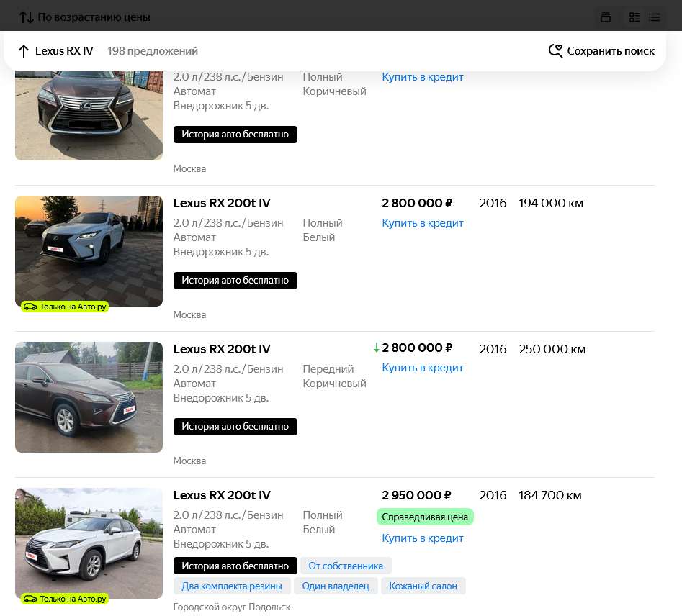Click the От собственника tag
Viewport: 682px width, 616px height.
pos(346,566)
